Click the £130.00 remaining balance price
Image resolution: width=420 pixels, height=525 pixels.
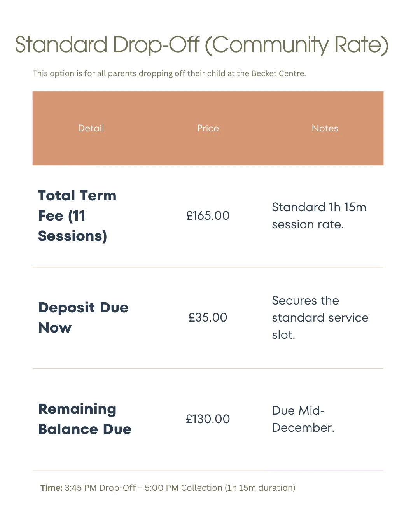[x=208, y=419]
